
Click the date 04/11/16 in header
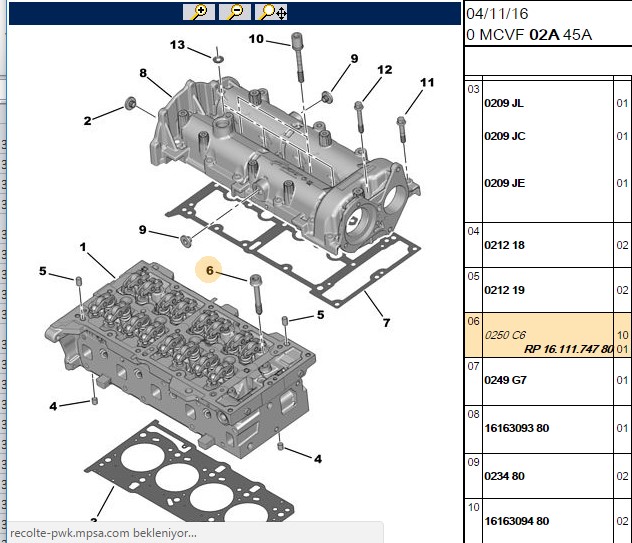click(497, 14)
